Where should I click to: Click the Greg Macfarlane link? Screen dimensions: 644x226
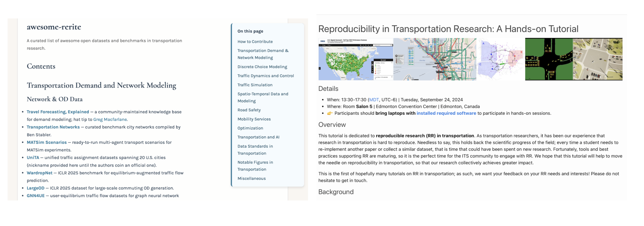(x=110, y=119)
